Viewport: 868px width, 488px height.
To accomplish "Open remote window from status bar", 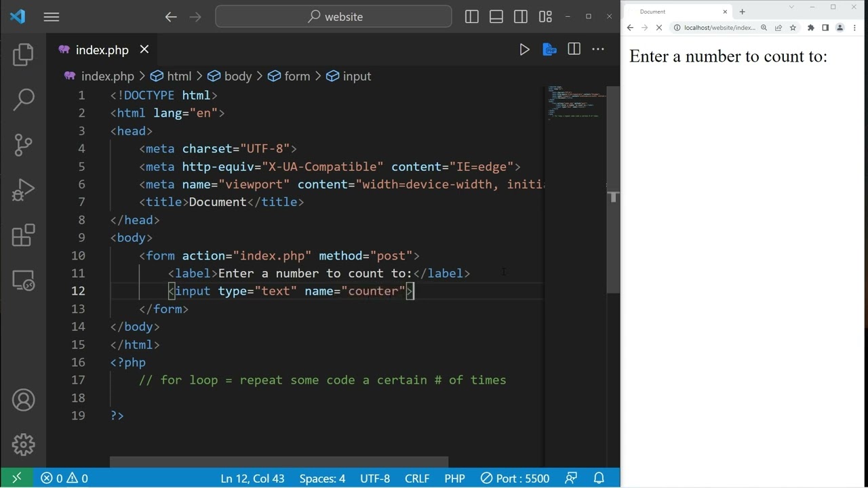I will pos(16,479).
